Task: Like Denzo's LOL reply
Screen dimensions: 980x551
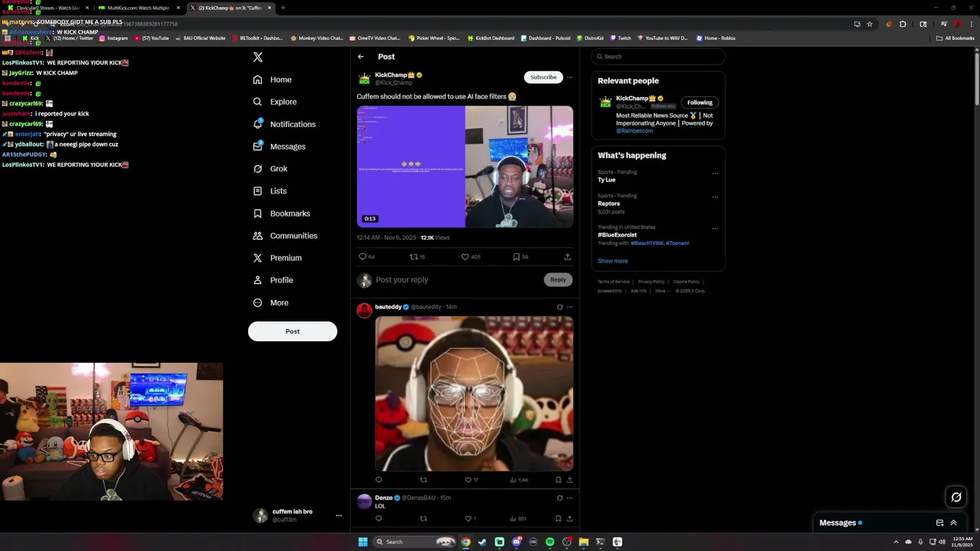Action: coord(470,519)
